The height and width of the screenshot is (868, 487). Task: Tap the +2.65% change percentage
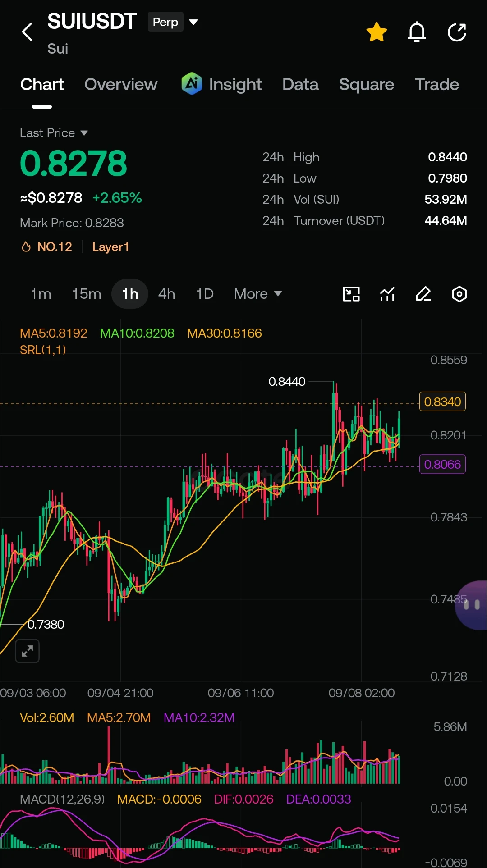point(117,198)
